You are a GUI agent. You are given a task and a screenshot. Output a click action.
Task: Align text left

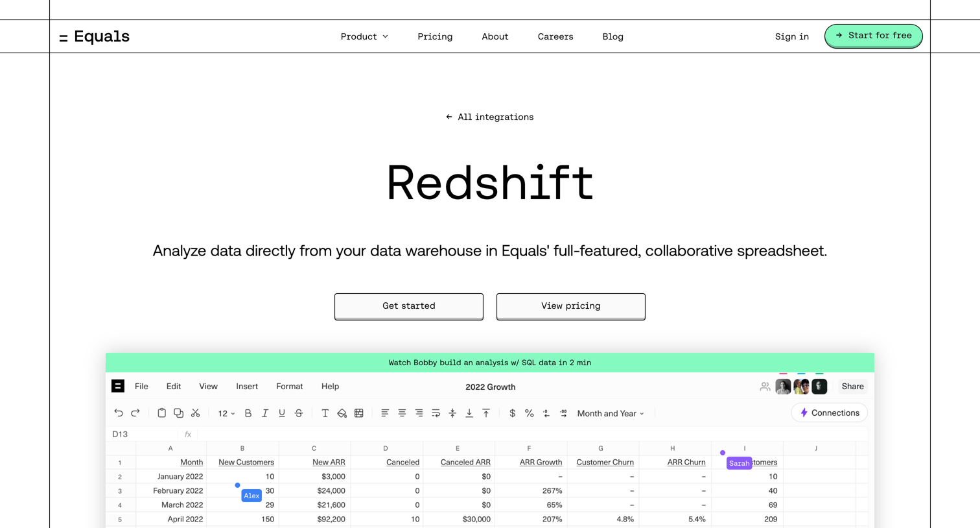[x=385, y=413]
